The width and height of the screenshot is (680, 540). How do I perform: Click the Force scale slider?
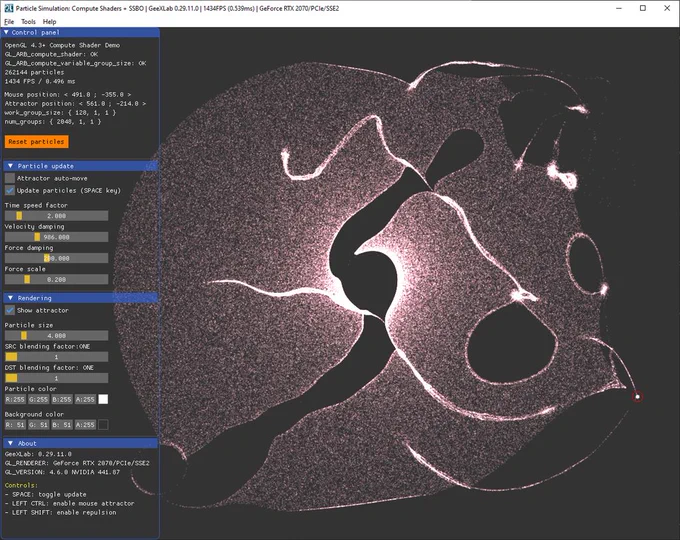[x=56, y=279]
